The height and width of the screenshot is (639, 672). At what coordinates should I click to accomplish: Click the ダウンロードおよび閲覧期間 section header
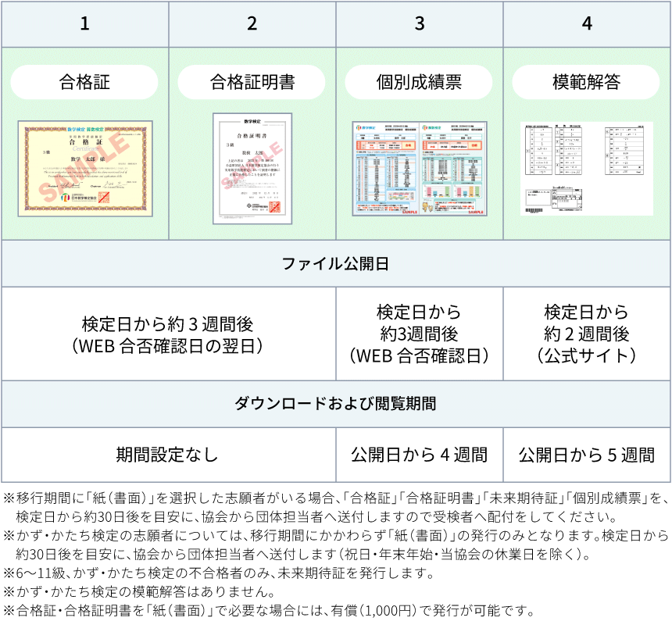336,404
